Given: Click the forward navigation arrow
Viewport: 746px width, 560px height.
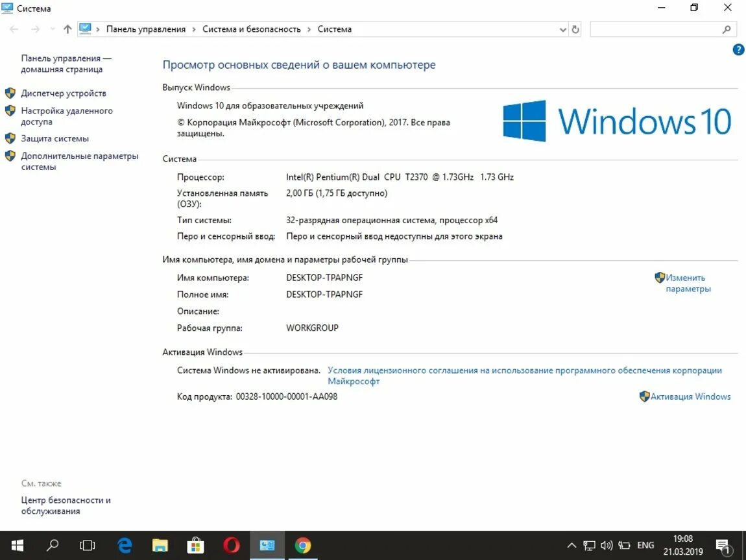Looking at the screenshot, I should (x=35, y=29).
